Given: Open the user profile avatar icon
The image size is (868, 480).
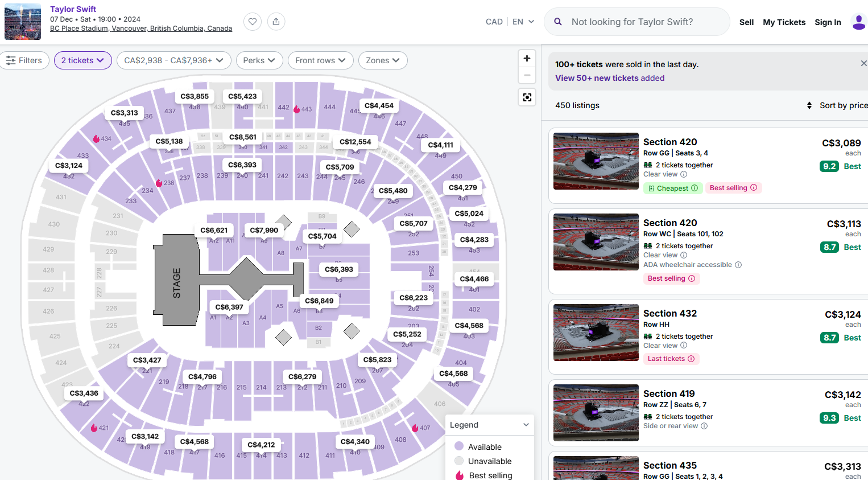Looking at the screenshot, I should [858, 22].
